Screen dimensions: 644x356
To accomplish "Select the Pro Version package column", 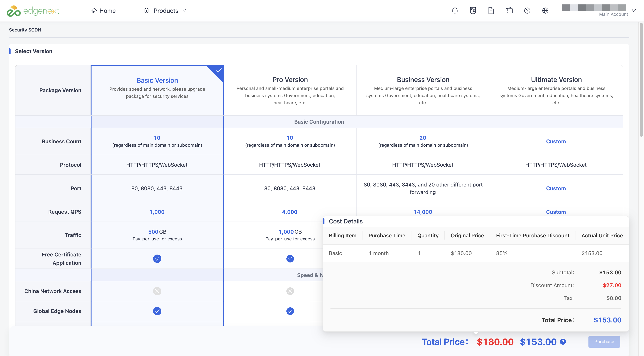I will (290, 90).
